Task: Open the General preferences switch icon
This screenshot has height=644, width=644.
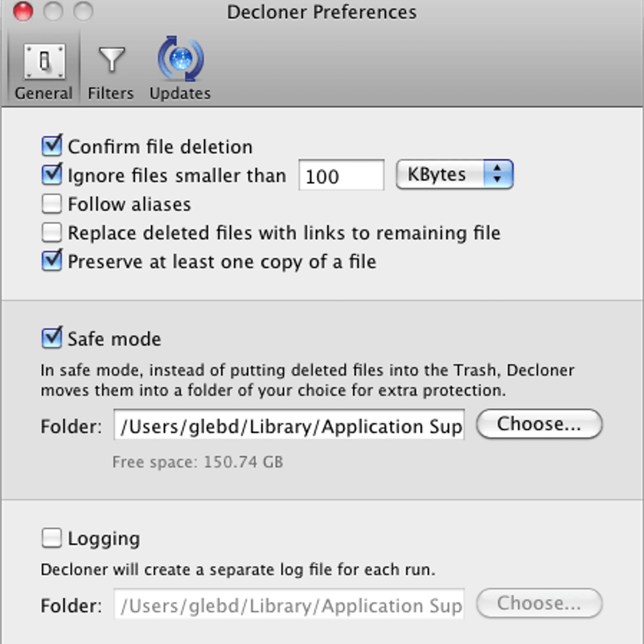Action: pos(44,62)
